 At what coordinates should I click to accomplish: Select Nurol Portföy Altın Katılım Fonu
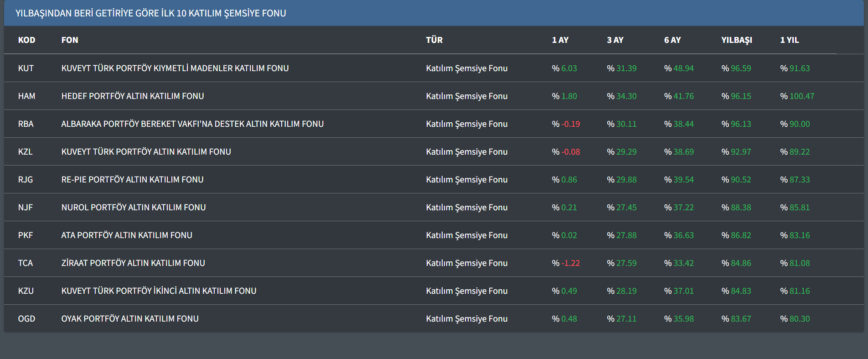[x=133, y=208]
